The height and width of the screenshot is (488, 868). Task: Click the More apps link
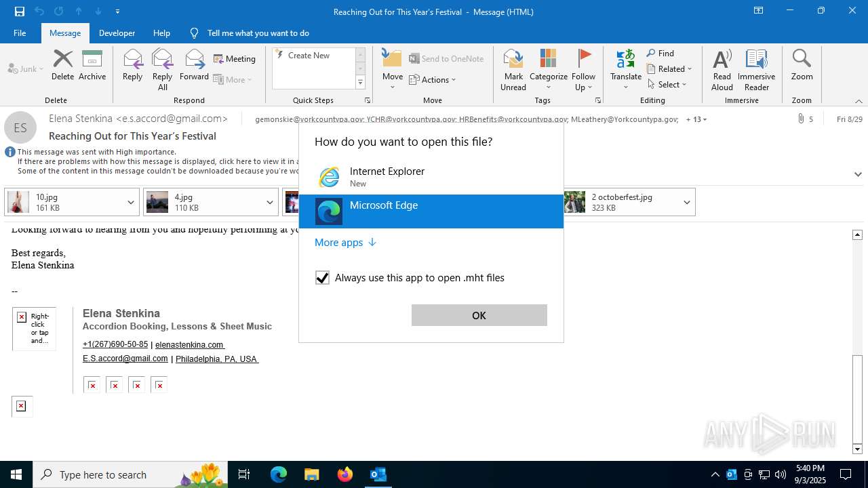(345, 242)
